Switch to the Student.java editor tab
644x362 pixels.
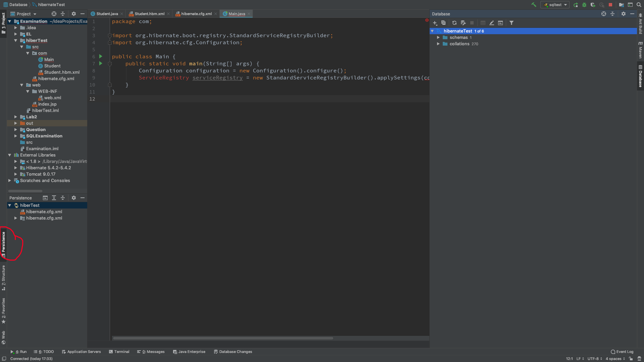[107, 14]
